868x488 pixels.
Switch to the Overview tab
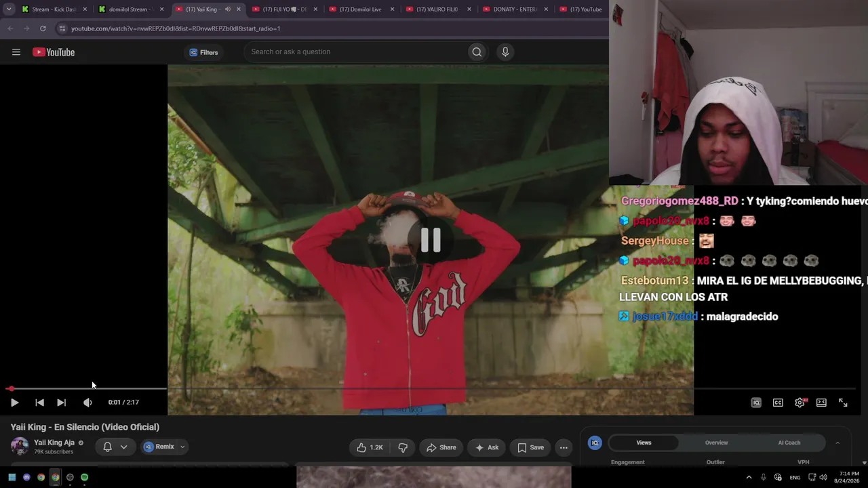(716, 443)
